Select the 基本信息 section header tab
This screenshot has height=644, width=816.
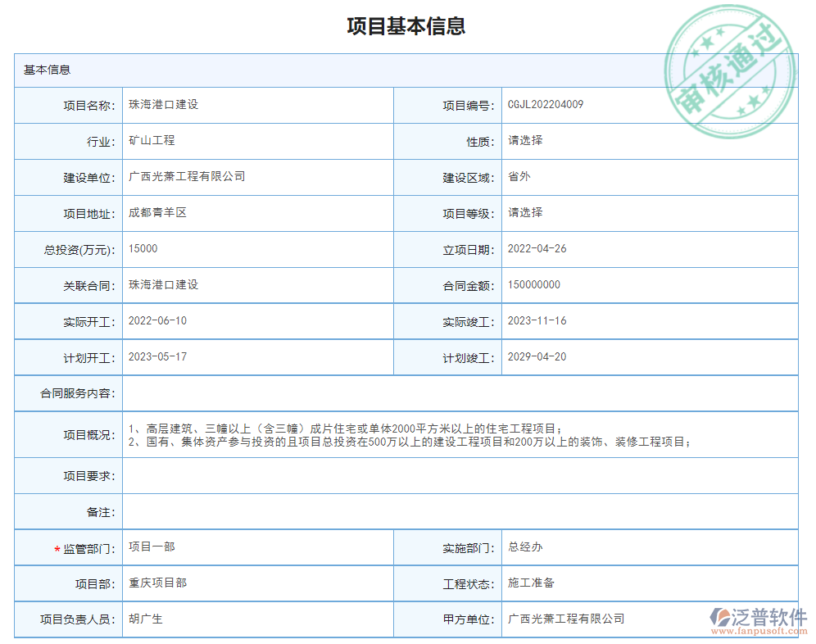[45, 70]
